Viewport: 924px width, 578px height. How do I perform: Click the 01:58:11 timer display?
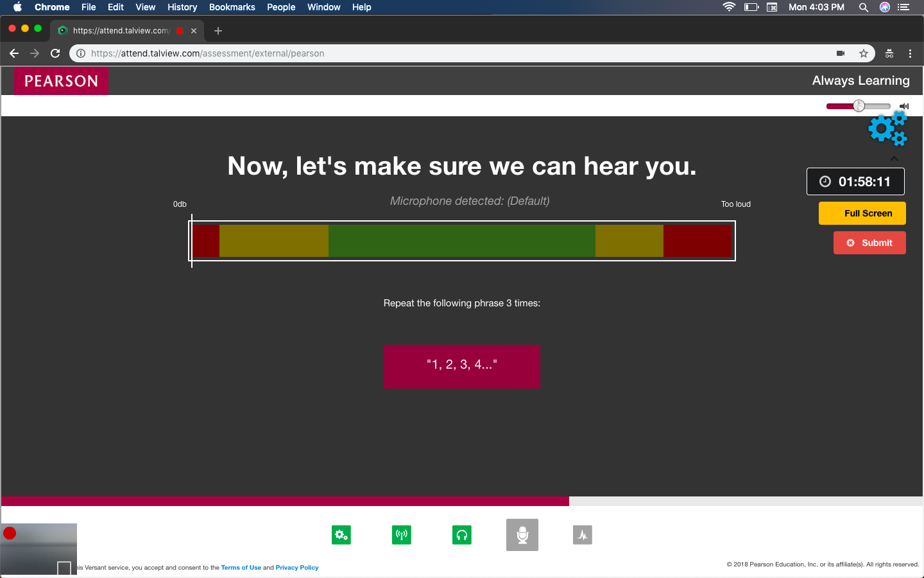tap(855, 182)
